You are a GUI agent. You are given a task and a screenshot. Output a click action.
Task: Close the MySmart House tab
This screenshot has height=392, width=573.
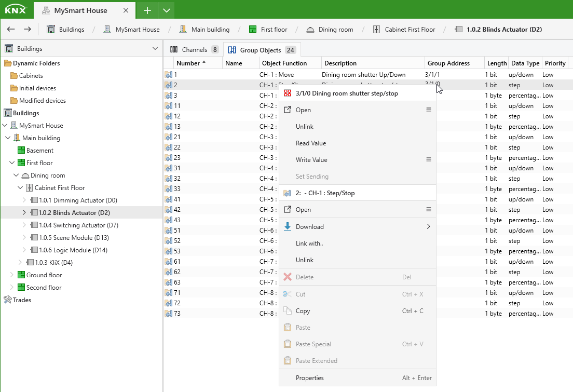(126, 10)
